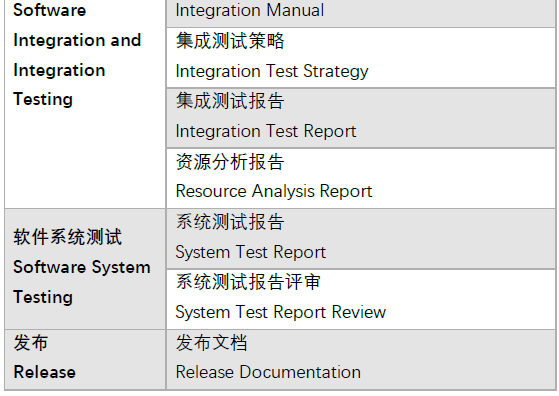
Task: Click the System Test Report Review text
Action: pyautogui.click(x=281, y=312)
